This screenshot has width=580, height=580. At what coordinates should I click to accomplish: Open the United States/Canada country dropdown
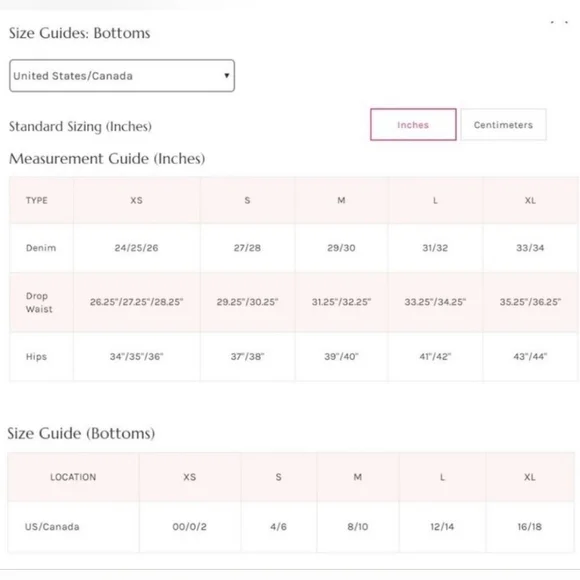click(122, 75)
